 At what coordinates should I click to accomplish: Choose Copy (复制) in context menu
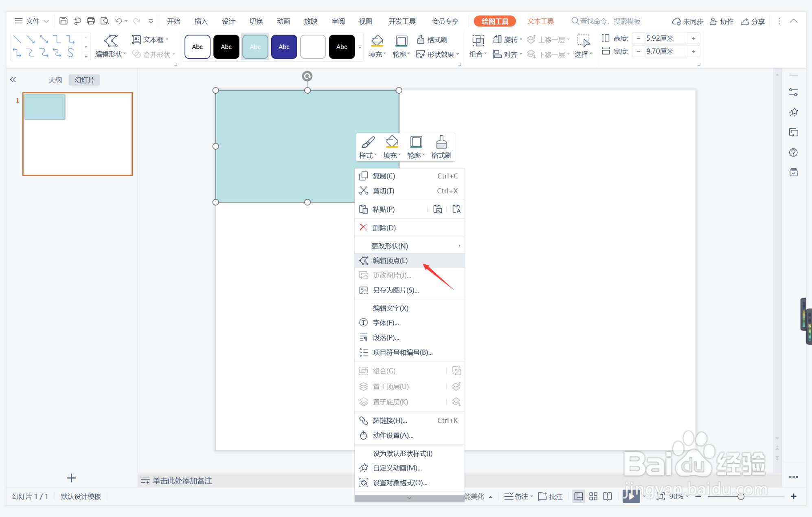click(x=409, y=176)
